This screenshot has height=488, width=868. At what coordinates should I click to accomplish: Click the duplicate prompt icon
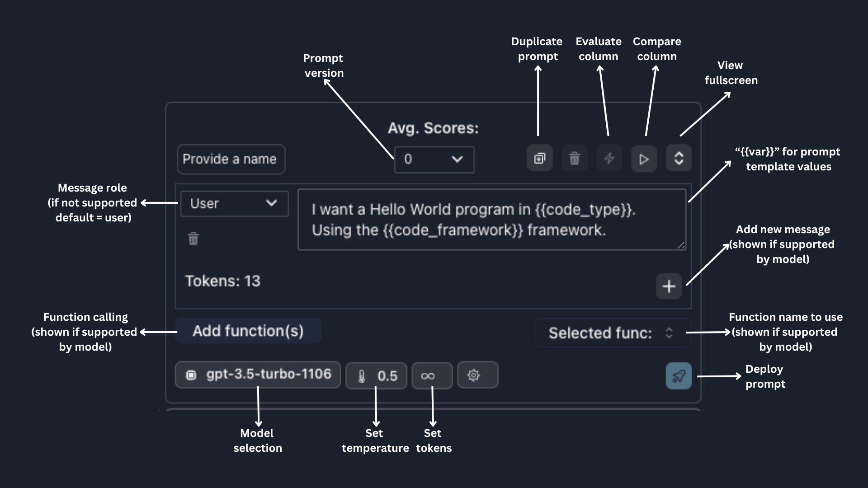click(539, 158)
